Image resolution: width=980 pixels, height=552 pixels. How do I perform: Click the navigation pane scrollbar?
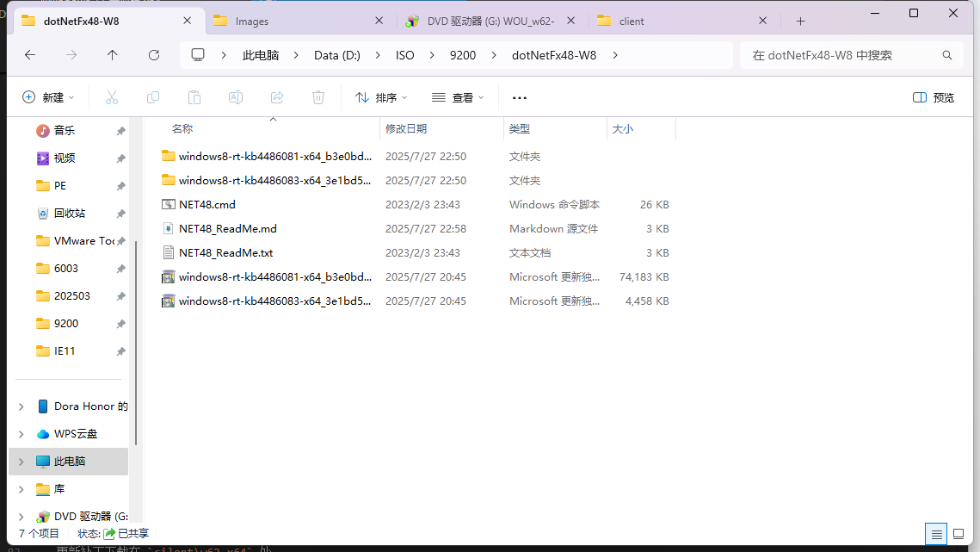(136, 343)
